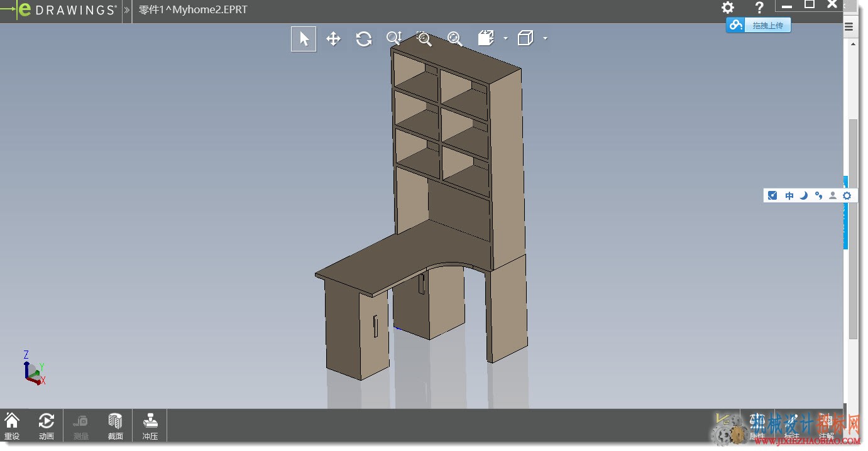The height and width of the screenshot is (451, 868).
Task: Click the view orientation cube icon
Action: 486,38
